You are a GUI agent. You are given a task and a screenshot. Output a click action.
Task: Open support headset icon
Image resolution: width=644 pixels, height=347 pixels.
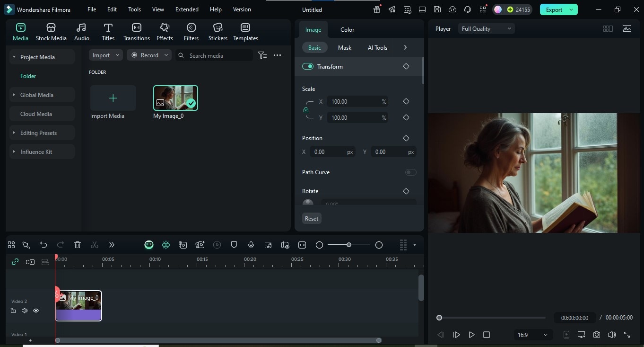[x=468, y=9]
